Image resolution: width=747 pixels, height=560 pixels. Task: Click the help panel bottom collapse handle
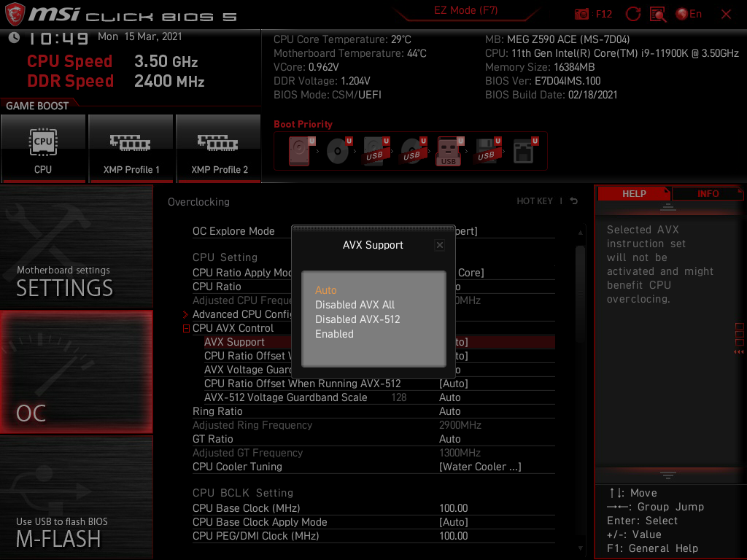tap(668, 475)
